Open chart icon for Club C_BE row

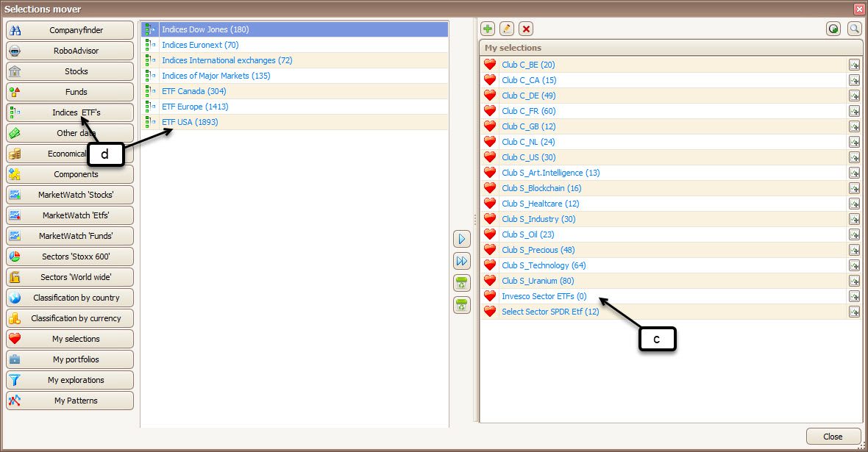point(854,65)
